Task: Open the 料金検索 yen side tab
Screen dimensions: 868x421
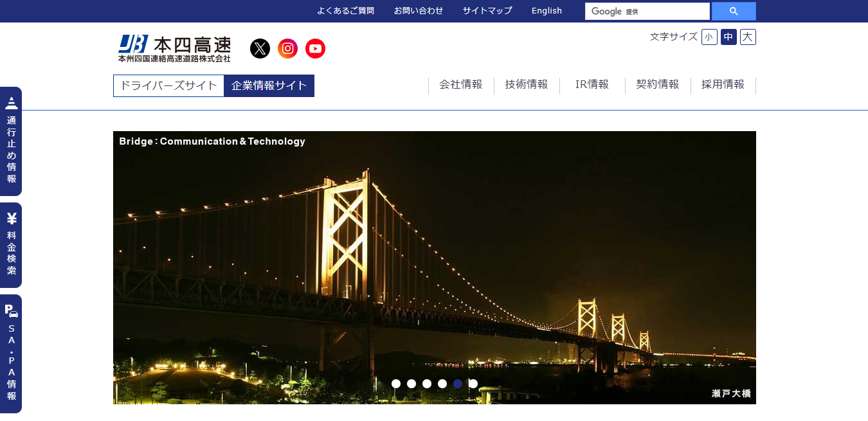Action: click(x=12, y=245)
